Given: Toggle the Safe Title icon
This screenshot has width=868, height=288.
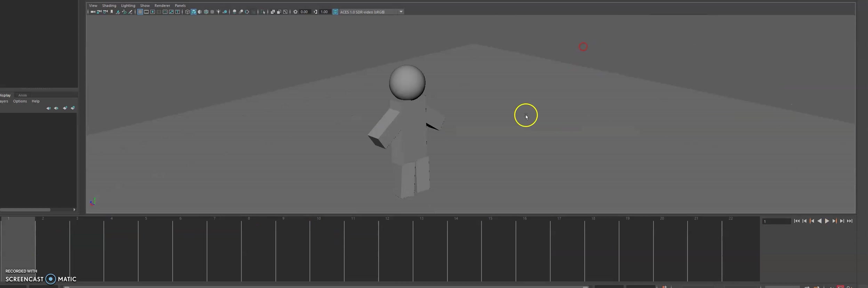Looking at the screenshot, I should coord(178,12).
